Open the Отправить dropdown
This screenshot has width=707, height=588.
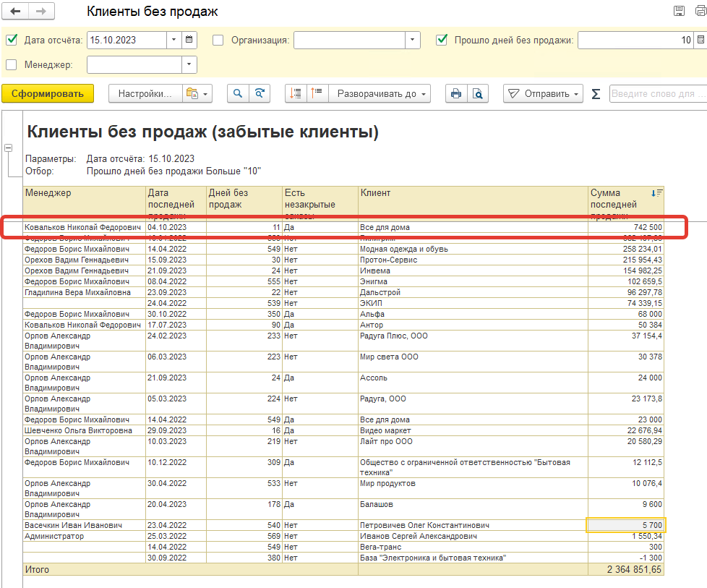click(544, 93)
